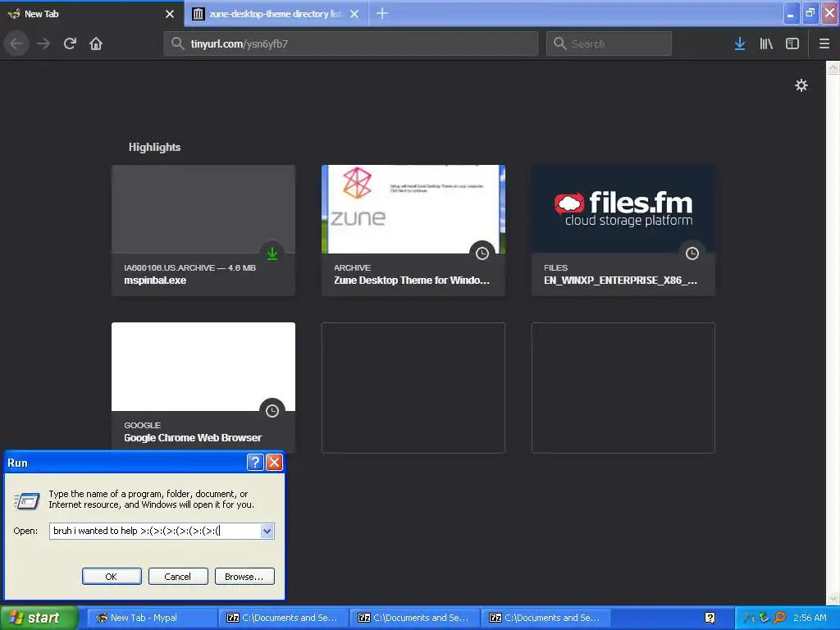Click the page scrollbar up arrow
Viewport: 840px width, 630px height.
[833, 67]
